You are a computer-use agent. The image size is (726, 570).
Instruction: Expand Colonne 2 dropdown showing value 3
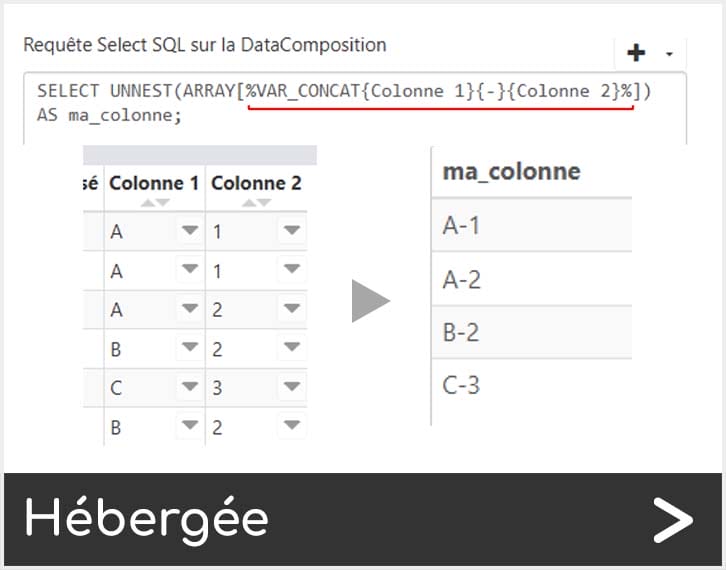click(x=291, y=388)
